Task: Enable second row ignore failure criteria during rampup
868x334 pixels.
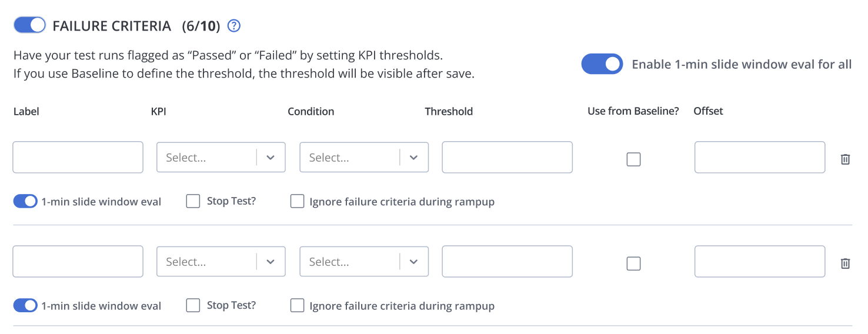Action: point(298,305)
